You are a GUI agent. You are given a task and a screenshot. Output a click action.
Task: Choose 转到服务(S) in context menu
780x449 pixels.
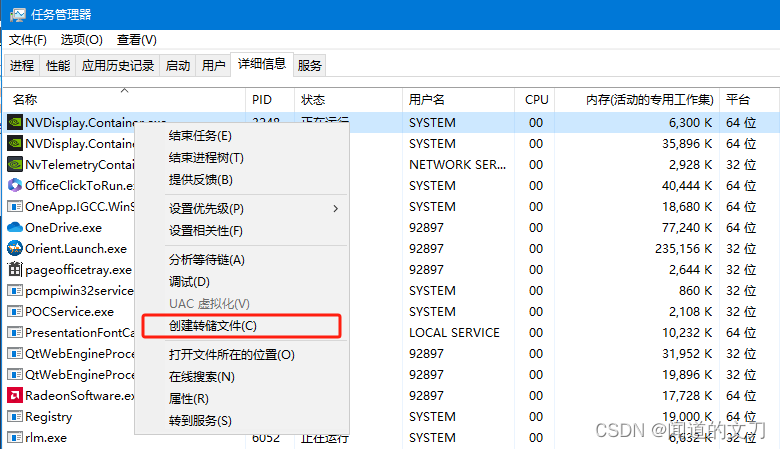click(242, 421)
